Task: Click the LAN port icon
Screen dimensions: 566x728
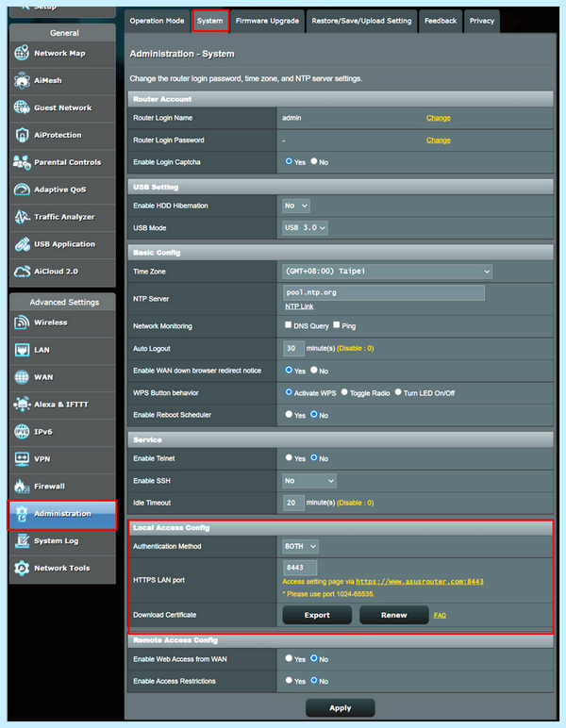Action: click(x=22, y=350)
